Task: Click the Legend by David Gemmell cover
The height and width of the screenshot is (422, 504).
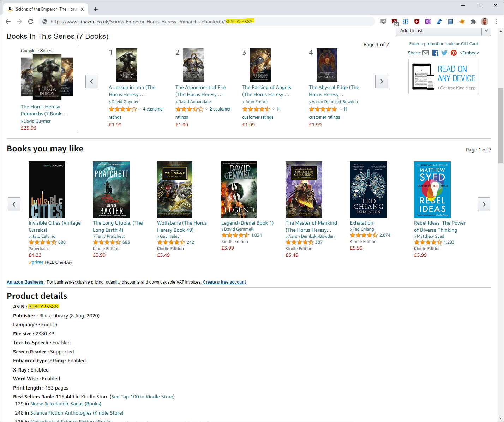Action: (239, 190)
